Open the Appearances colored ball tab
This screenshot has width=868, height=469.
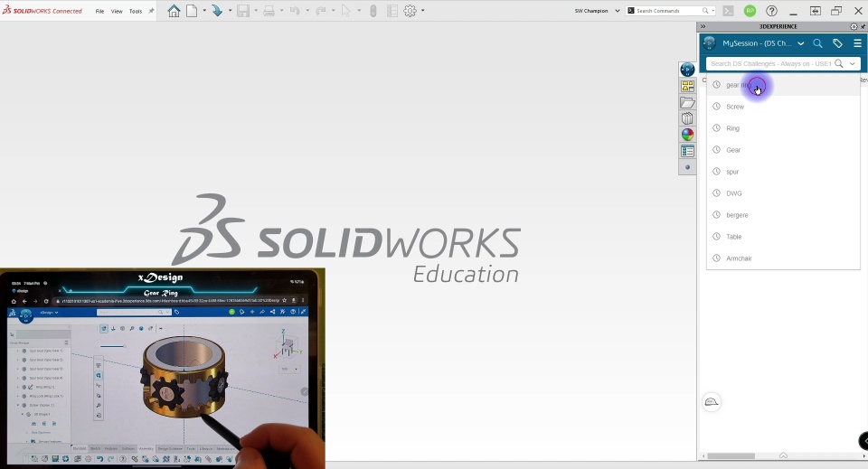pyautogui.click(x=687, y=135)
